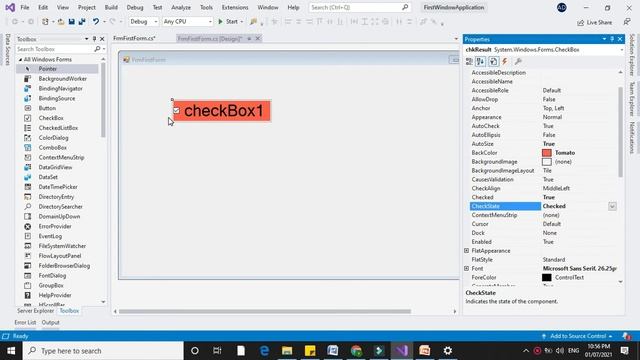Open the Toolbox window options dropdown
The height and width of the screenshot is (360, 640).
coord(87,39)
